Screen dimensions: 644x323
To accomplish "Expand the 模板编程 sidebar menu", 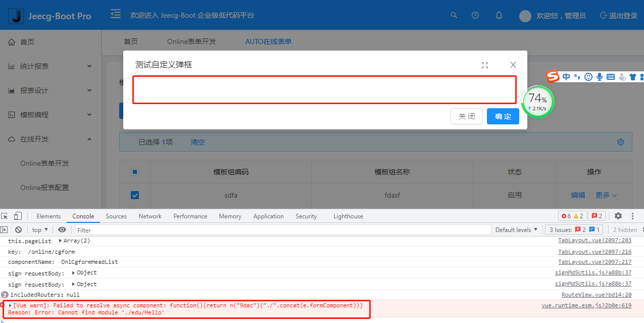I will click(x=51, y=115).
